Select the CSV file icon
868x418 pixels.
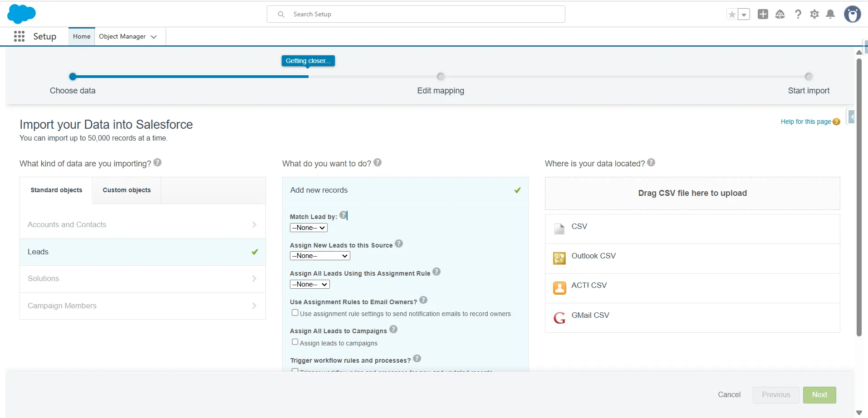tap(559, 228)
